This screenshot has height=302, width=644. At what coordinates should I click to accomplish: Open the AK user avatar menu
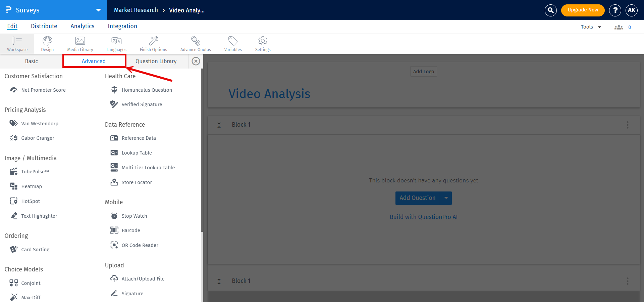point(631,10)
